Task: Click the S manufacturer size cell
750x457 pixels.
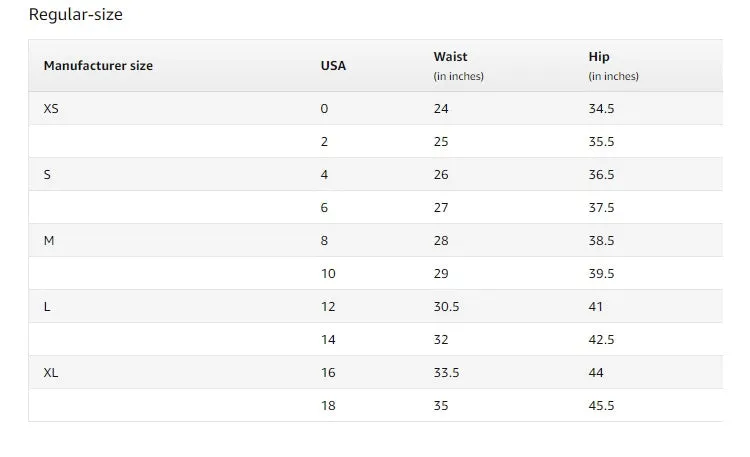Action: click(47, 175)
